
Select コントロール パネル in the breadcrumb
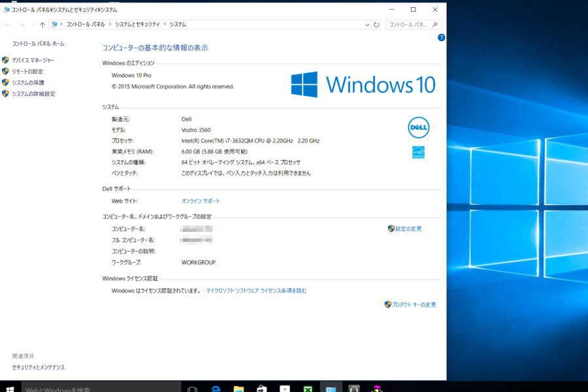click(x=86, y=24)
